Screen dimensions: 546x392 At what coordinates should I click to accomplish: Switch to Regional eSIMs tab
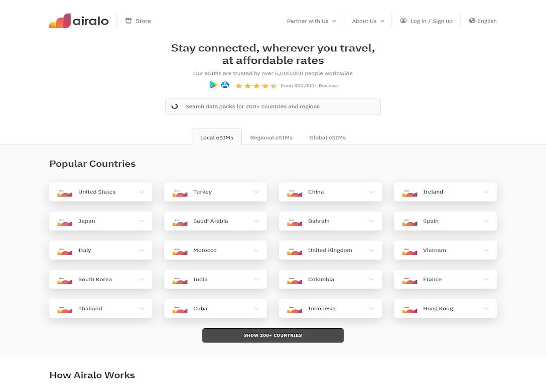pyautogui.click(x=271, y=138)
